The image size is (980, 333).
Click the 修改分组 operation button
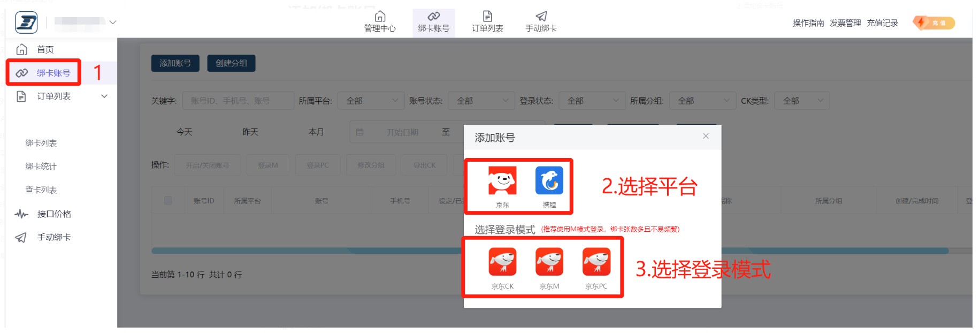coord(371,165)
